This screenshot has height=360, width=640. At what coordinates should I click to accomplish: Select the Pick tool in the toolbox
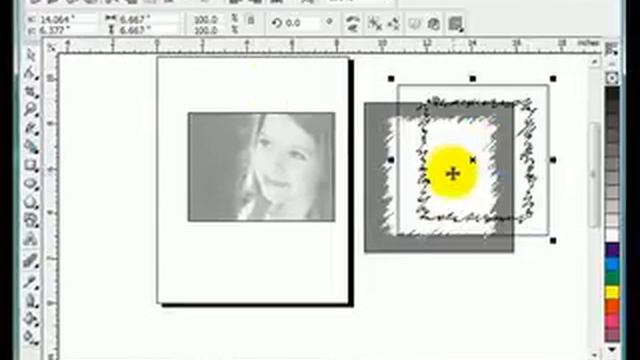click(x=31, y=56)
